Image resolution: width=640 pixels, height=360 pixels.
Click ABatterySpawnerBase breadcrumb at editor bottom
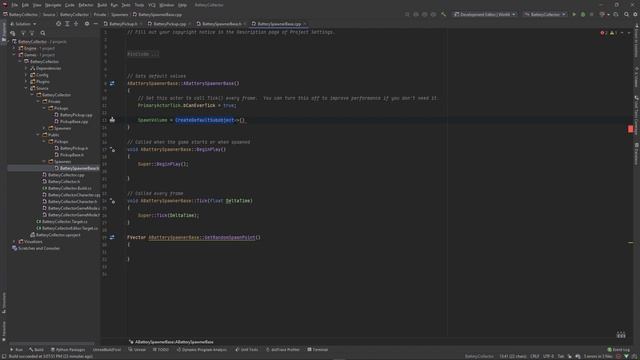click(171, 342)
